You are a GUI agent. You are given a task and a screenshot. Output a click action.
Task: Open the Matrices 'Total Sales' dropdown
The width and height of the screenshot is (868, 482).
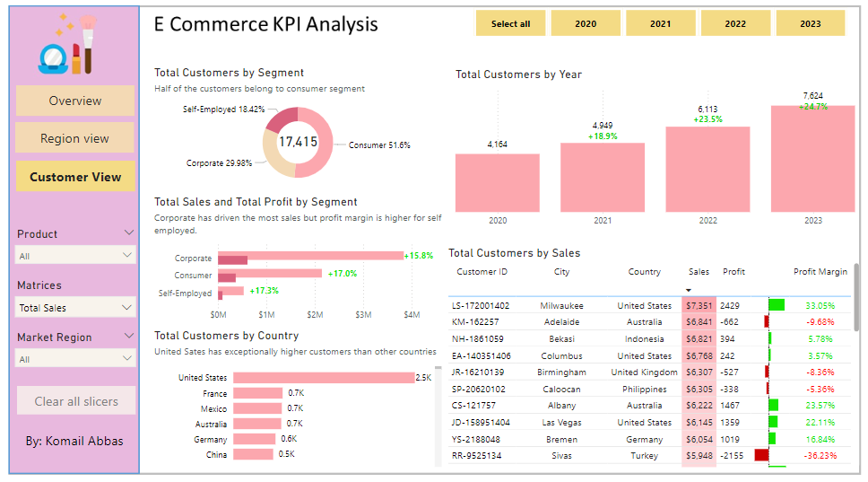click(x=75, y=308)
